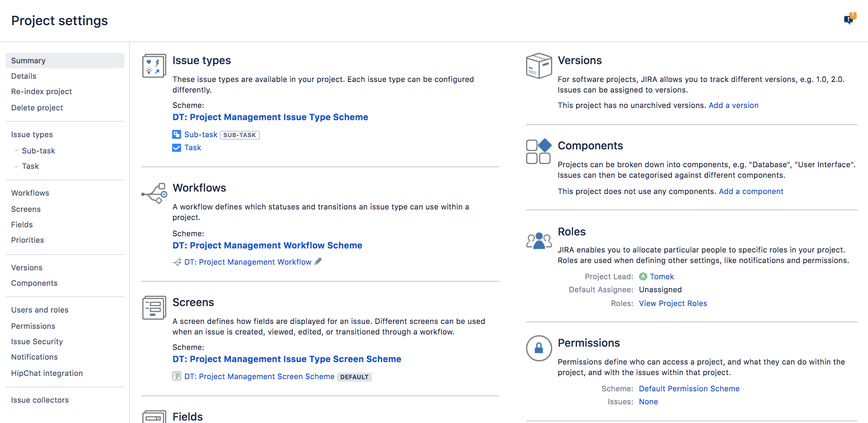
Task: Open Issue types in the sidebar
Action: [x=32, y=134]
